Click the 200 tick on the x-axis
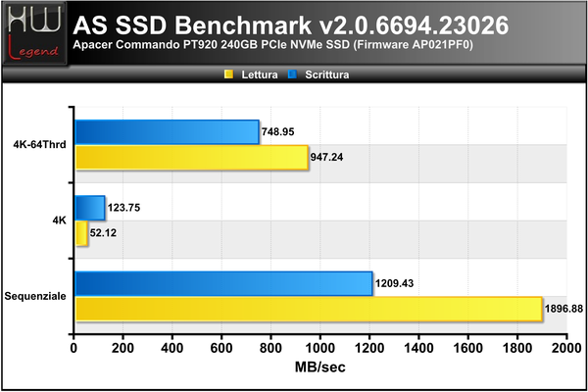The image size is (588, 392). 123,348
